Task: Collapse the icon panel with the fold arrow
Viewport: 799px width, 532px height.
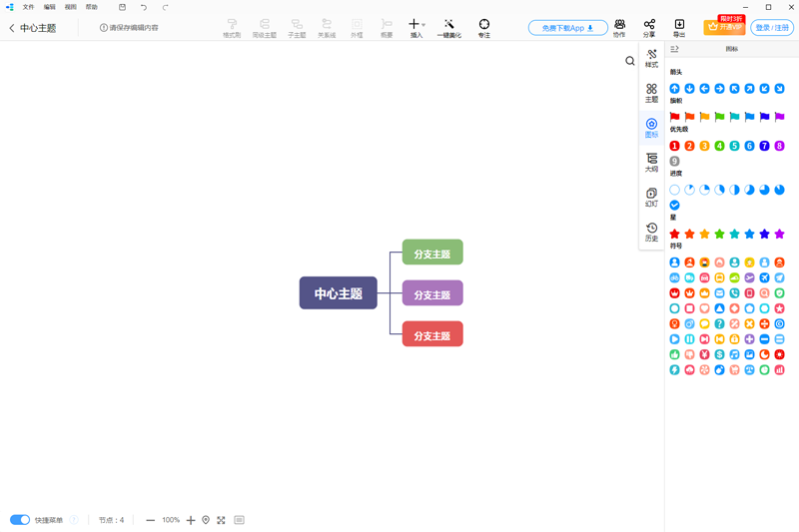Action: click(x=675, y=49)
